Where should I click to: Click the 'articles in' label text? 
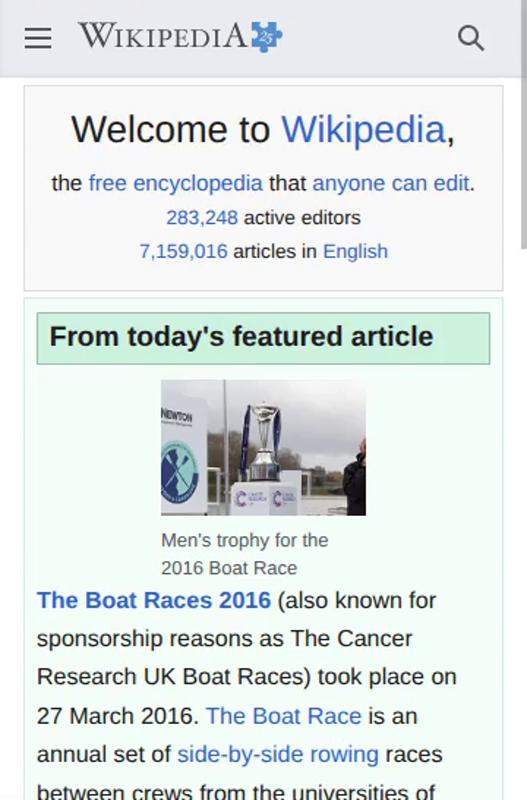[x=275, y=252]
